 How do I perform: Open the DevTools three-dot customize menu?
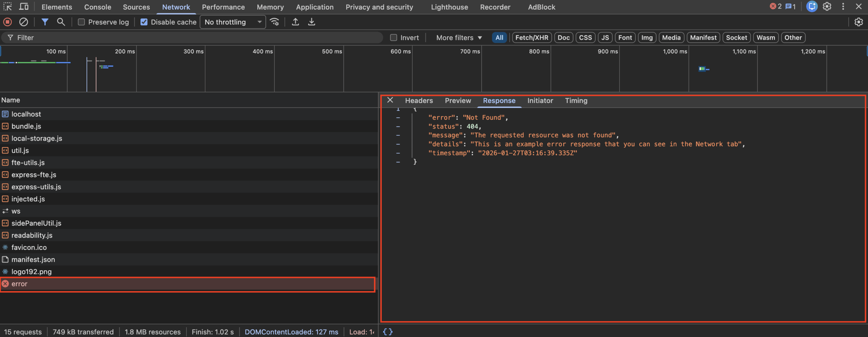point(843,6)
